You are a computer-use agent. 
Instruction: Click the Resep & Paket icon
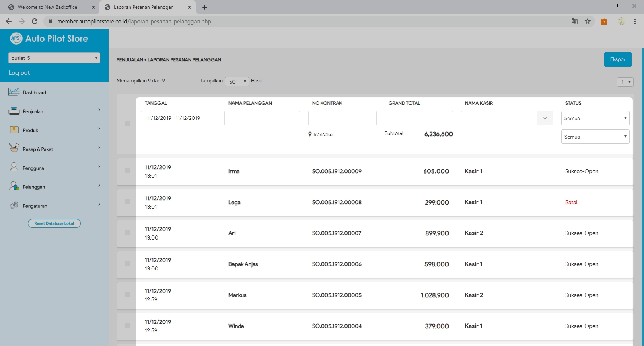pos(14,148)
